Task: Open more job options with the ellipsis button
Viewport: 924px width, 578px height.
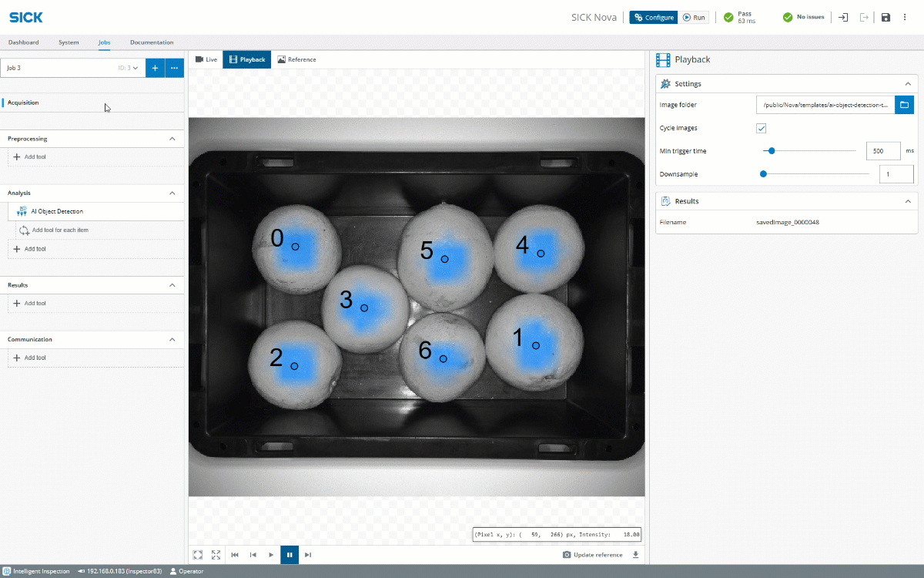Action: click(175, 68)
